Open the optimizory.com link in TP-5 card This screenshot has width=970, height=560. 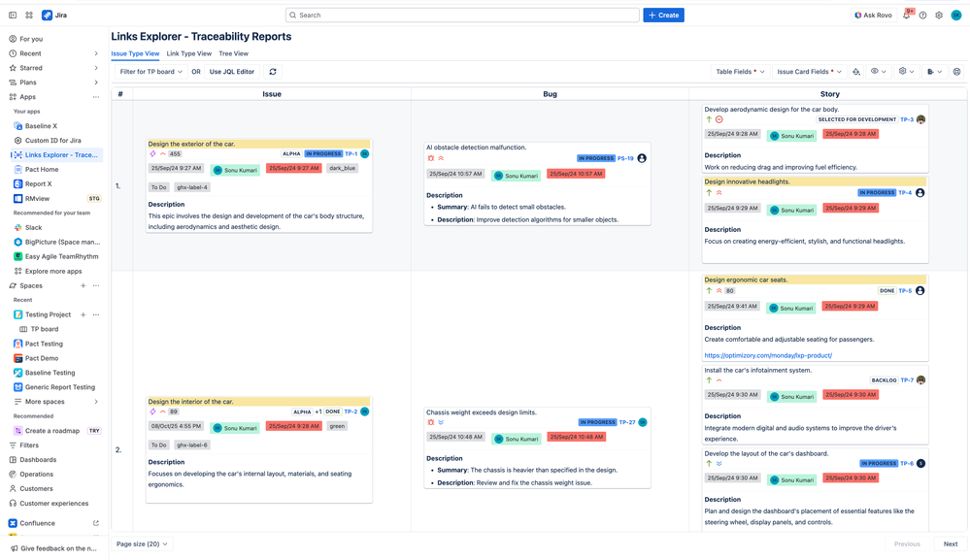click(x=768, y=355)
